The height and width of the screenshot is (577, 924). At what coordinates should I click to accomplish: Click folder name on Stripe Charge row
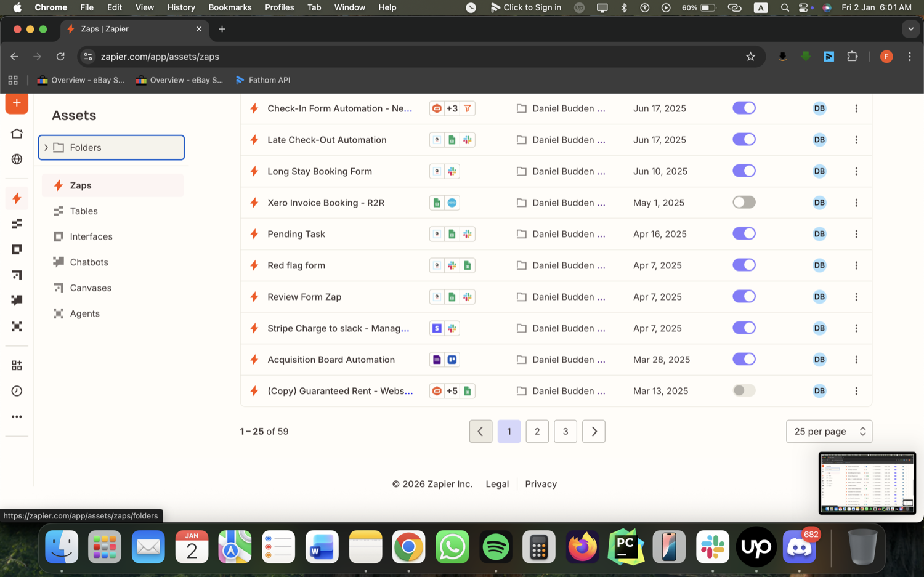pyautogui.click(x=569, y=328)
